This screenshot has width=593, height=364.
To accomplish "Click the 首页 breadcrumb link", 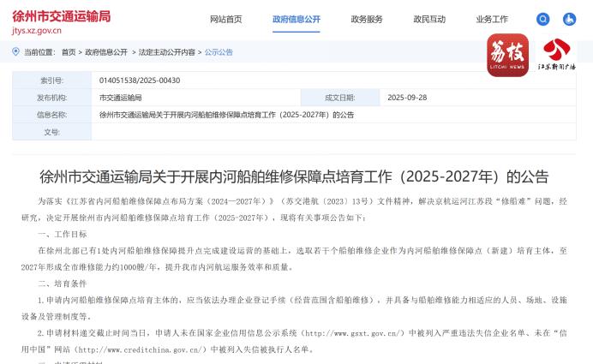I will point(69,52).
